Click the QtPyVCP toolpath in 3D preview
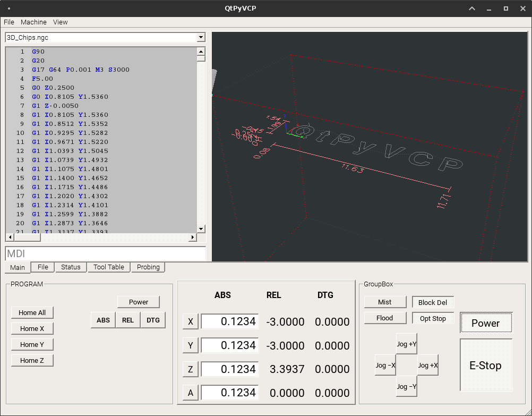The height and width of the screenshot is (416, 532). tap(376, 148)
